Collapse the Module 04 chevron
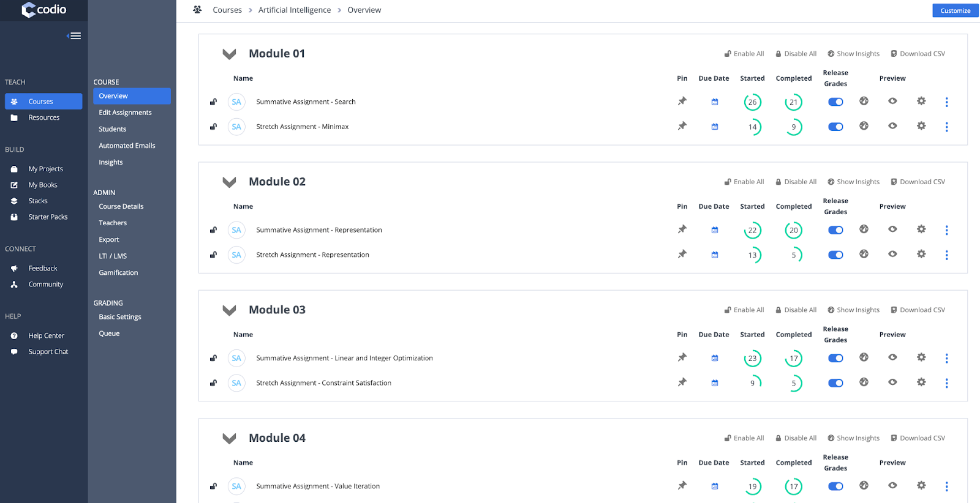 [x=229, y=438]
